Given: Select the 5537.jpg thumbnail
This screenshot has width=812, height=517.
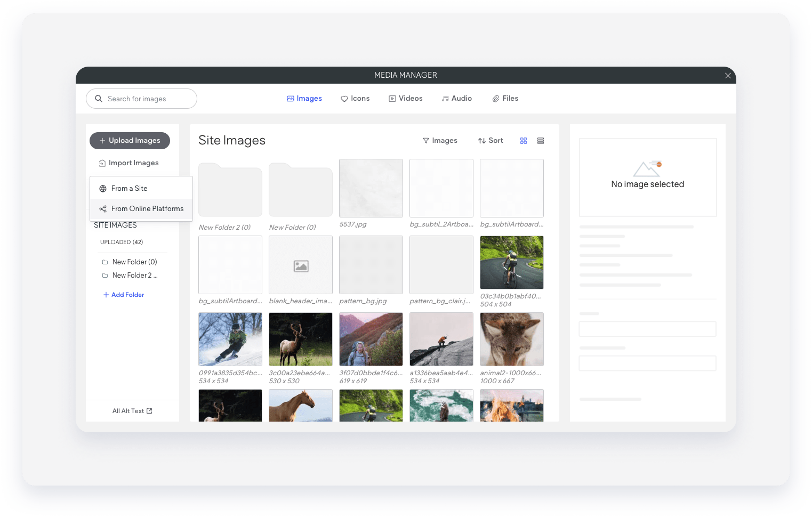Looking at the screenshot, I should (x=371, y=188).
